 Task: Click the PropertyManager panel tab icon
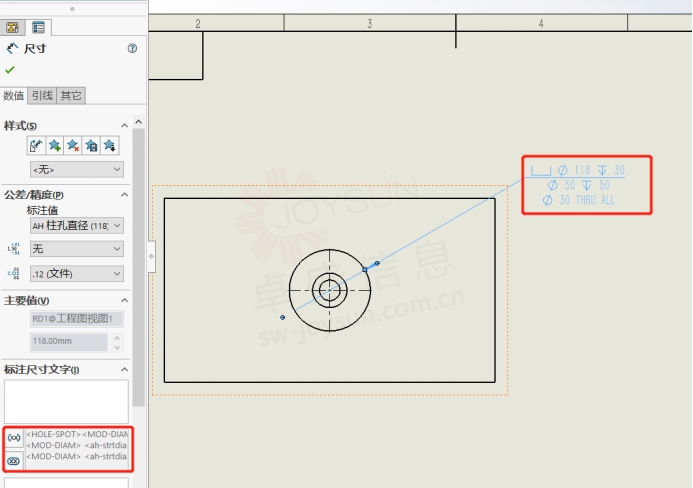(38, 27)
